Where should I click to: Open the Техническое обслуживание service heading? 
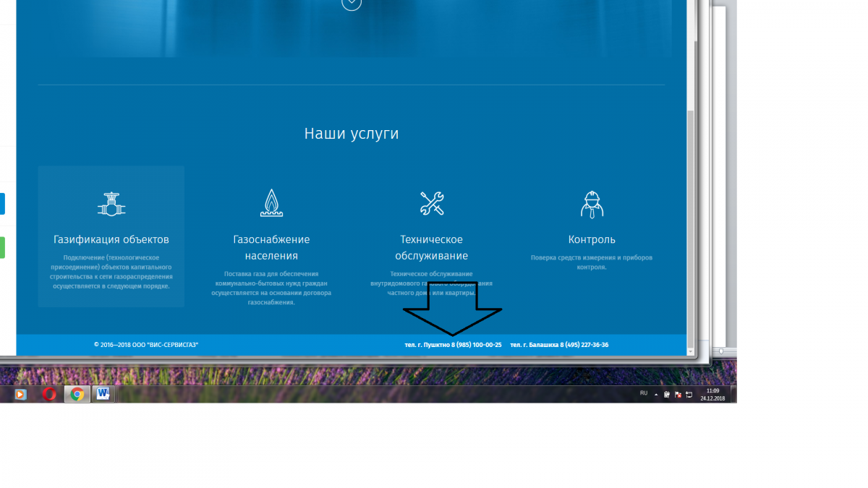(431, 247)
